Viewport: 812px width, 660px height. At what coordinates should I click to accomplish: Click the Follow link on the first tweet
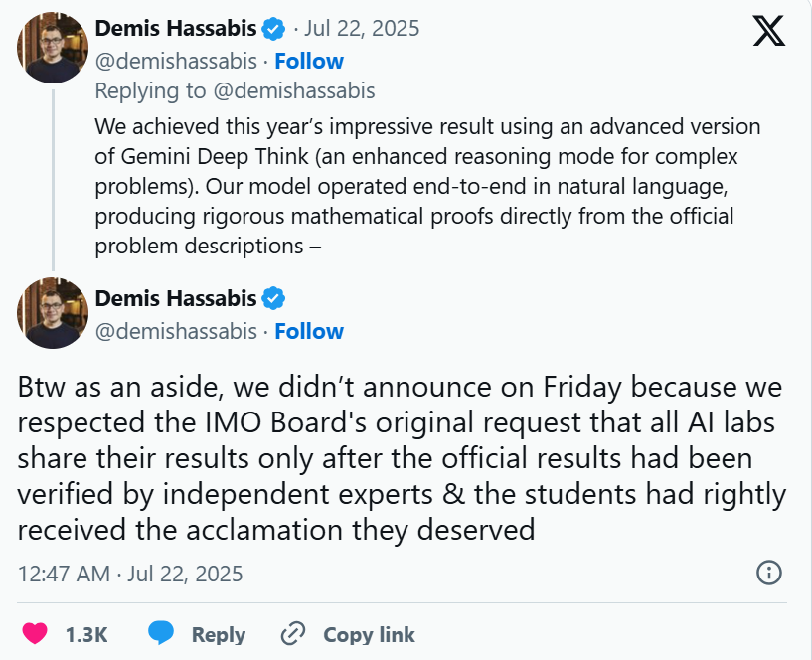point(309,60)
